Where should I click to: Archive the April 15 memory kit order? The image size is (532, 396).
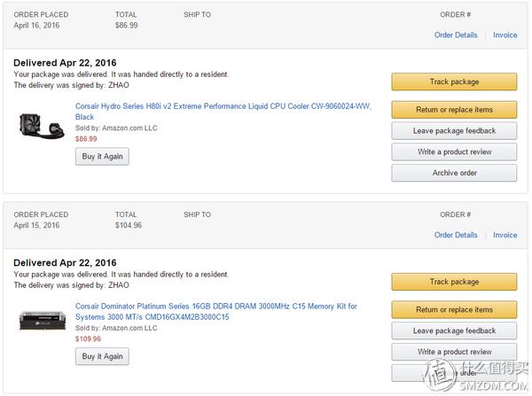point(454,373)
